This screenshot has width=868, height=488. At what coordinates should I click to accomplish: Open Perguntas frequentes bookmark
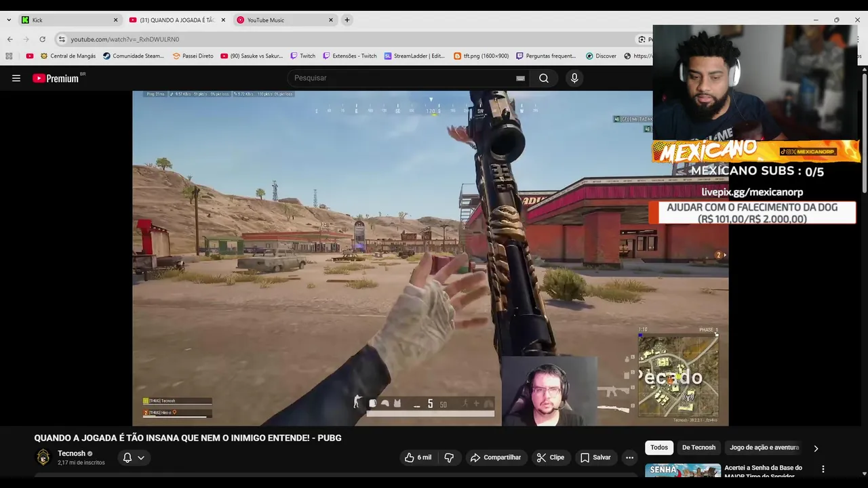(546, 56)
